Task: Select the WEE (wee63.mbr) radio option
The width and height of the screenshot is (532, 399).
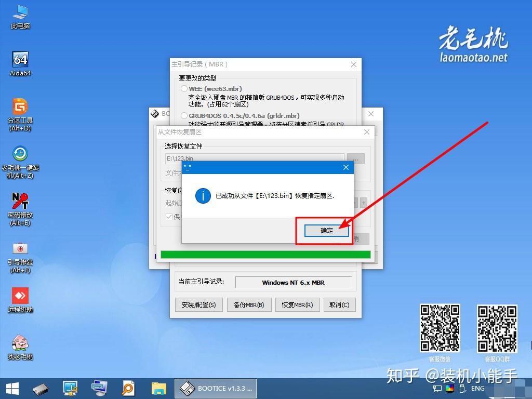Action: [x=184, y=88]
